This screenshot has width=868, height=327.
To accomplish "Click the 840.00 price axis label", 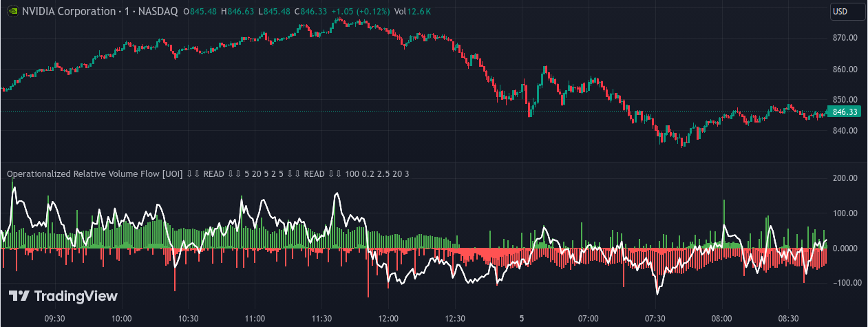I will [x=845, y=131].
